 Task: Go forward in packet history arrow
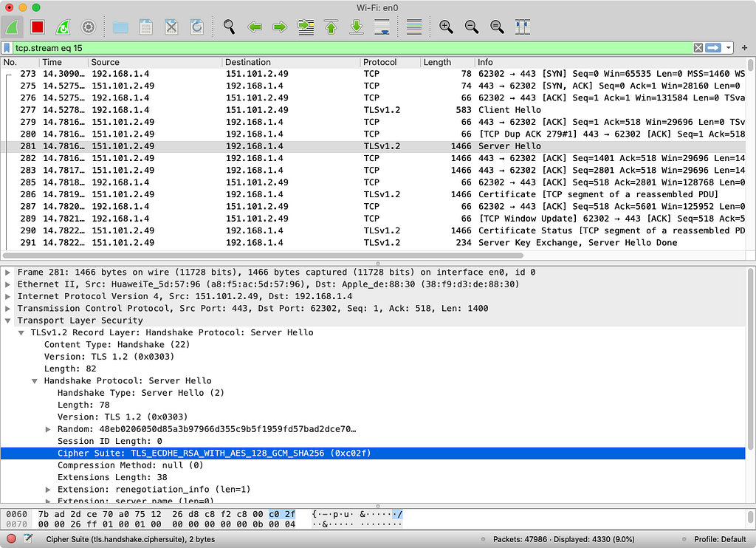280,27
